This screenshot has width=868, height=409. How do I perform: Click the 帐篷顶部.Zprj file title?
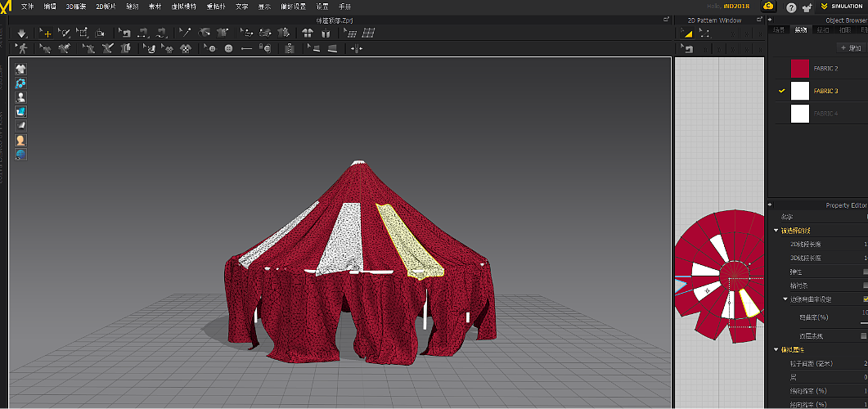coord(335,20)
